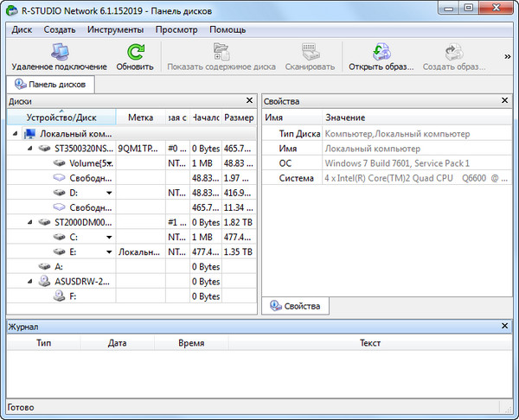Open the Tools menu
Image resolution: width=519 pixels, height=420 pixels.
115,29
